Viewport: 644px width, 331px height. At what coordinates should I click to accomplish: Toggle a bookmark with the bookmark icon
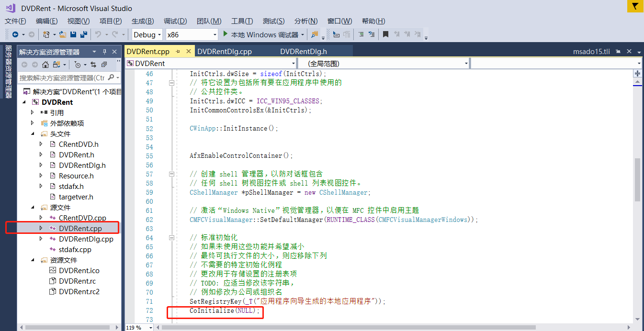pos(385,34)
